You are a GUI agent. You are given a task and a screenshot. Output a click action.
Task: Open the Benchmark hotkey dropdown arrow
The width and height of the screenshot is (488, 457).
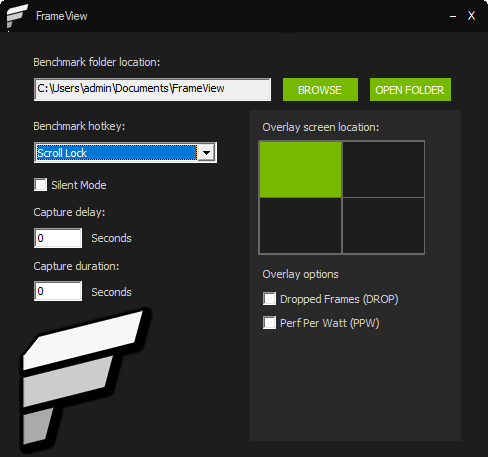pos(207,153)
